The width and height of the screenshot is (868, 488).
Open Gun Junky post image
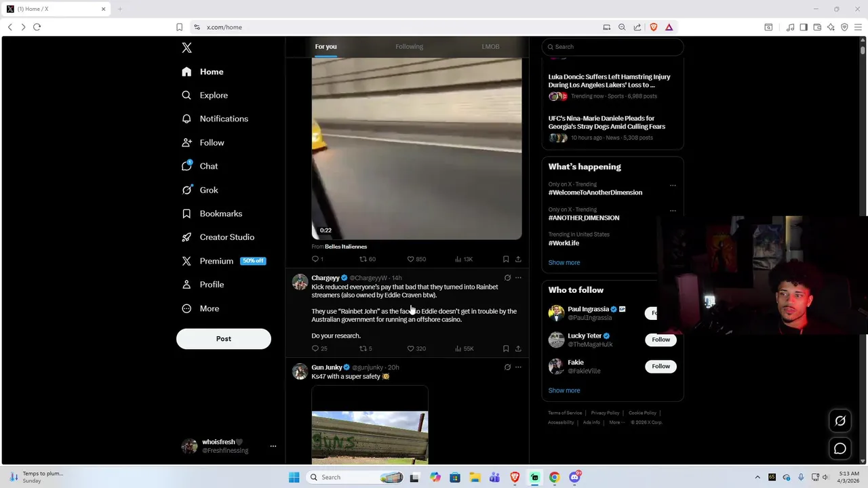coord(370,425)
